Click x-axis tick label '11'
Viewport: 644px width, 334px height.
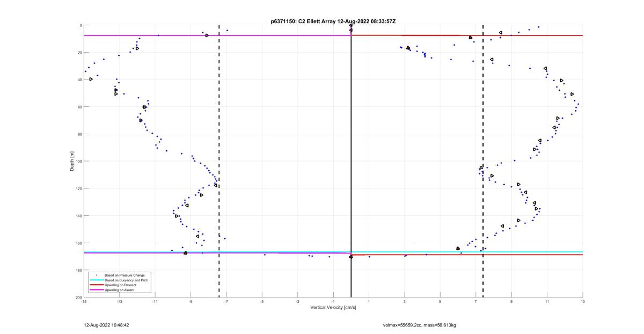[x=547, y=302]
